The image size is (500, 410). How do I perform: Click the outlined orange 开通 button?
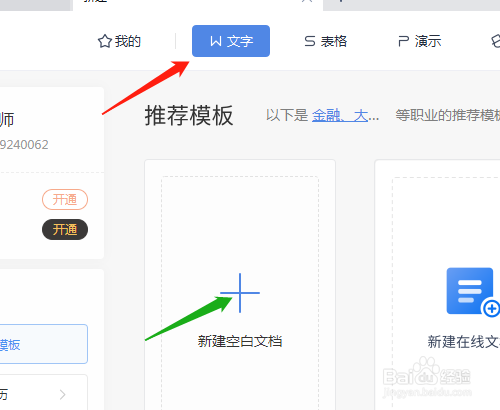(x=65, y=199)
